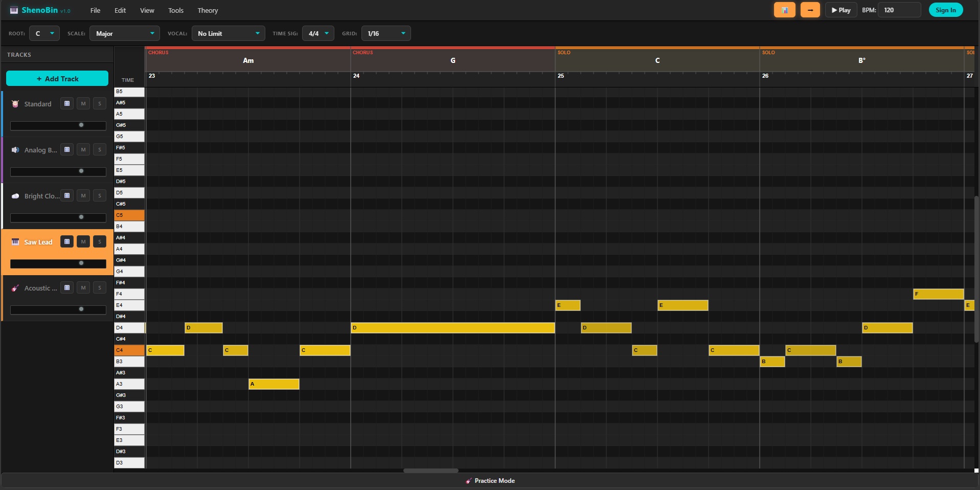The width and height of the screenshot is (980, 490).
Task: Open pattern grid button on Bright Cloud track
Action: click(67, 195)
